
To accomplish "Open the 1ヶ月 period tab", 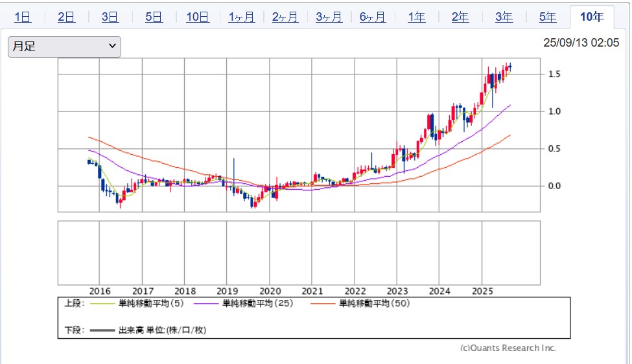I will 241,17.
